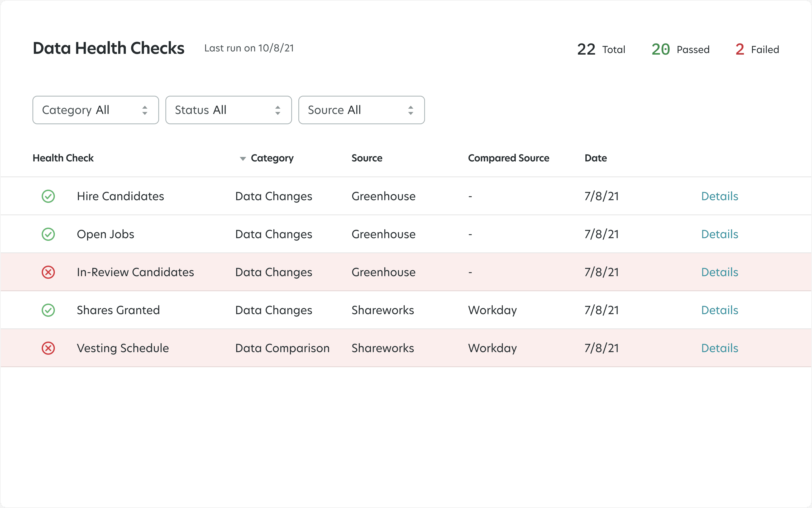Click the 20 Passed summary count
Image resolution: width=812 pixels, height=508 pixels.
coord(680,49)
